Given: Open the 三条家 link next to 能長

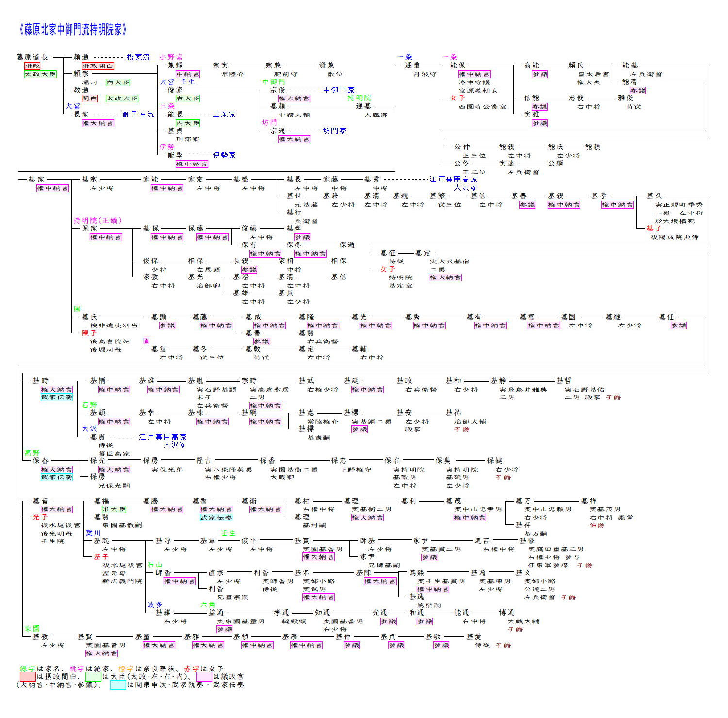Looking at the screenshot, I should click(x=224, y=114).
